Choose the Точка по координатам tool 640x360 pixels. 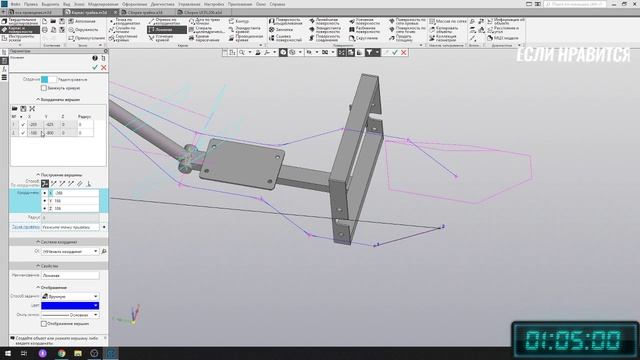pyautogui.click(x=124, y=21)
